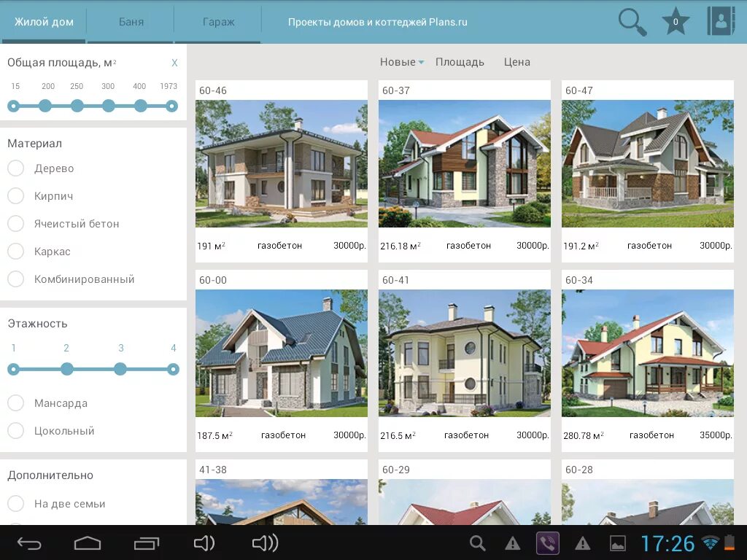The height and width of the screenshot is (560, 747).
Task: Click the 187.5 м² area text
Action: pos(215,435)
